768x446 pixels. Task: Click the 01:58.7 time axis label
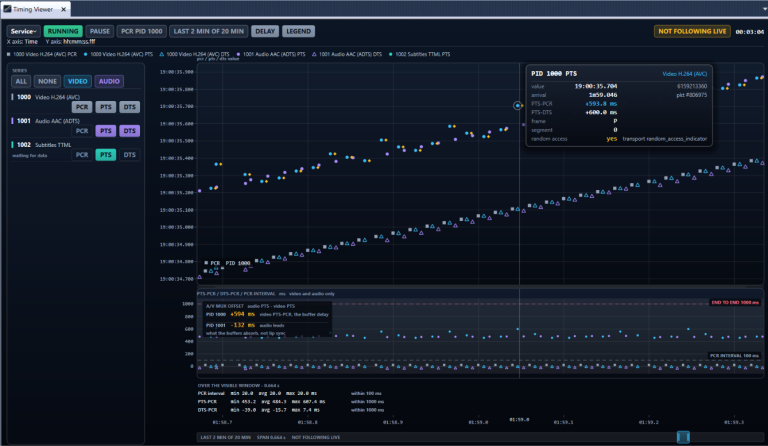222,422
